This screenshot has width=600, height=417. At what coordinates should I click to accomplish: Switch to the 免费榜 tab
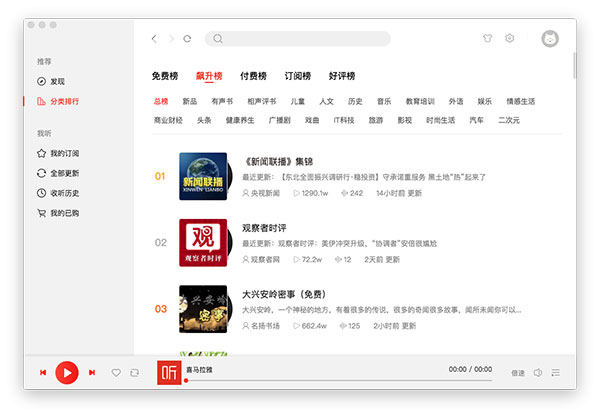pos(165,76)
